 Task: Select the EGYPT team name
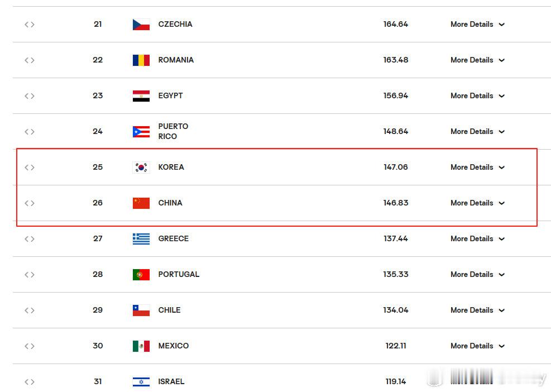[x=170, y=95]
